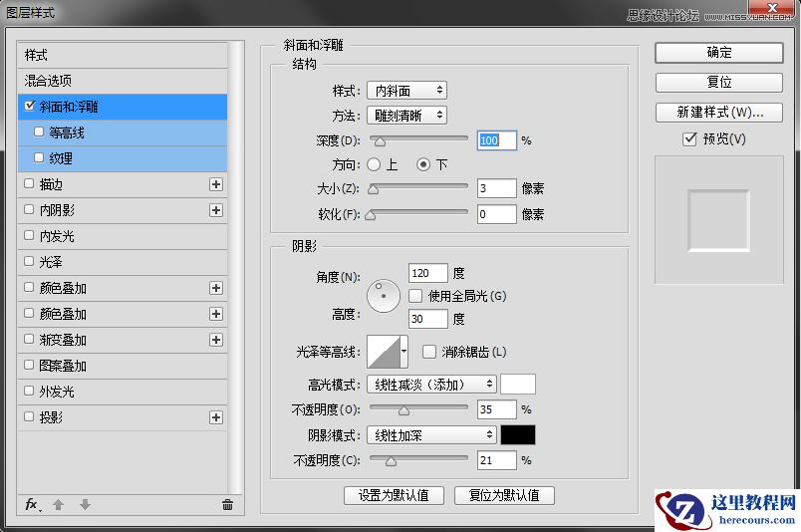Image resolution: width=801 pixels, height=532 pixels.
Task: Enable the 等高线 checkbox
Action: pyautogui.click(x=39, y=132)
